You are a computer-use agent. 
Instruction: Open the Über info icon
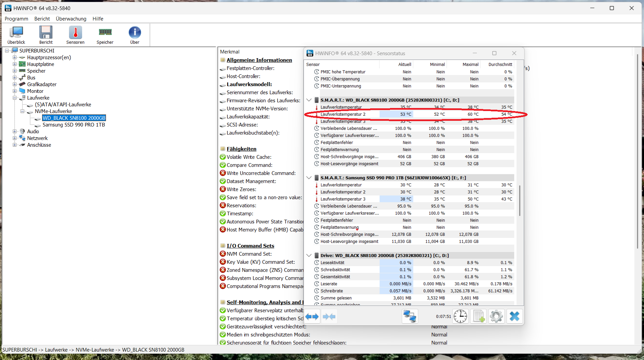(x=135, y=35)
